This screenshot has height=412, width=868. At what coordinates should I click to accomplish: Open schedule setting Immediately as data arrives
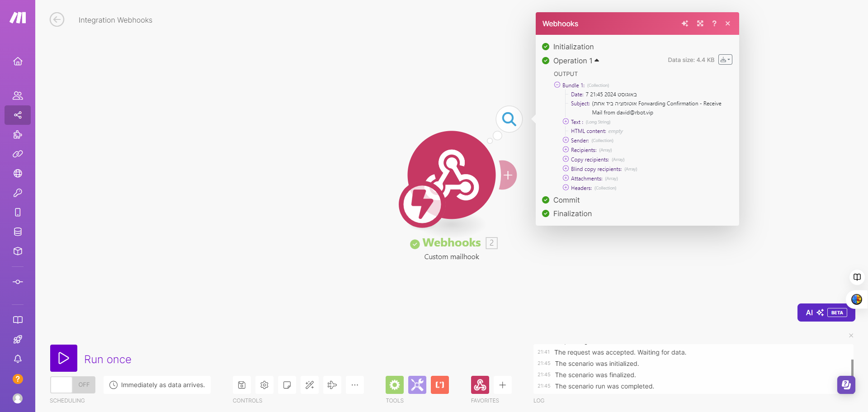tap(157, 385)
